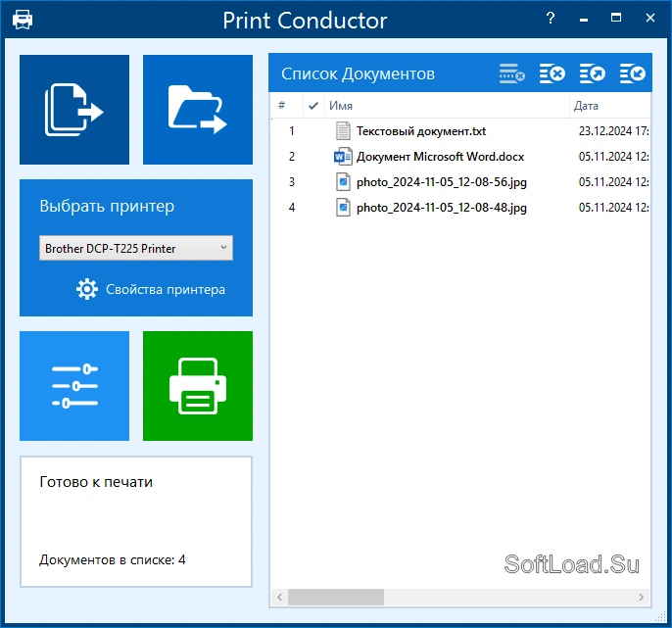
Task: Minimize the Print Conductor window
Action: pos(584,19)
